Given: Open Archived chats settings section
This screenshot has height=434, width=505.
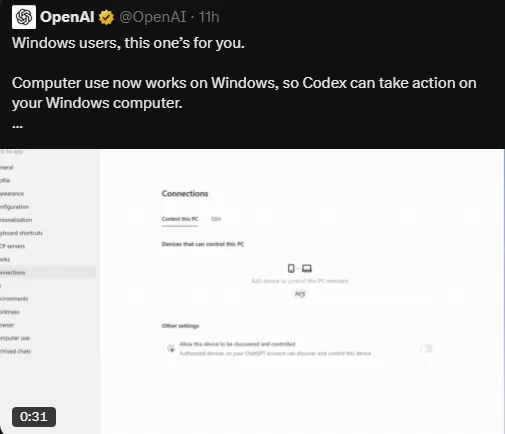Looking at the screenshot, I should pos(15,351).
